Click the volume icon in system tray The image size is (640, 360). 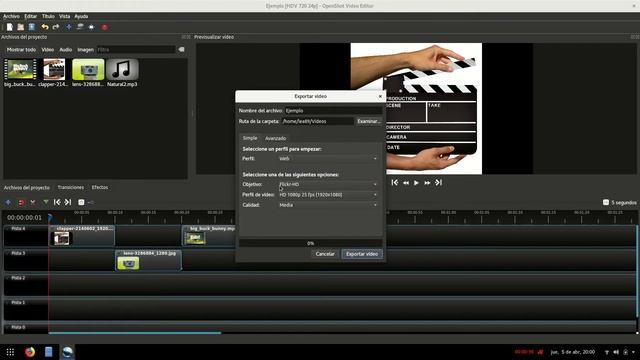click(616, 352)
